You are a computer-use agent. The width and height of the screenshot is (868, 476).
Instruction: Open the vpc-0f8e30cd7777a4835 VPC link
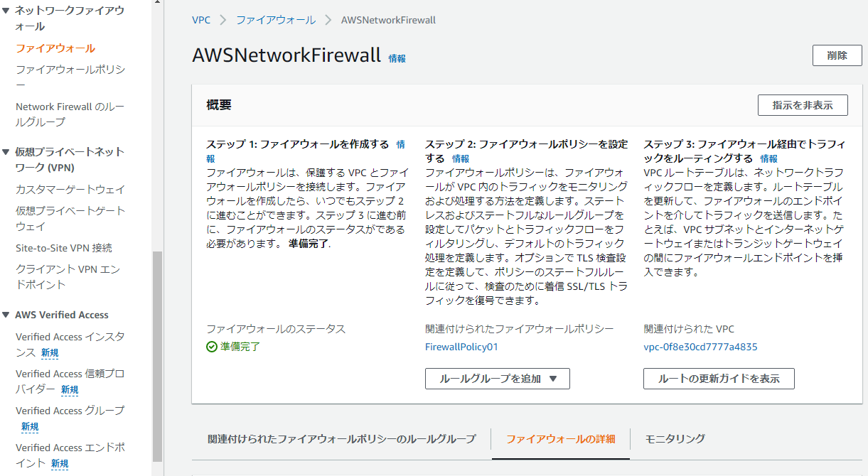[700, 347]
